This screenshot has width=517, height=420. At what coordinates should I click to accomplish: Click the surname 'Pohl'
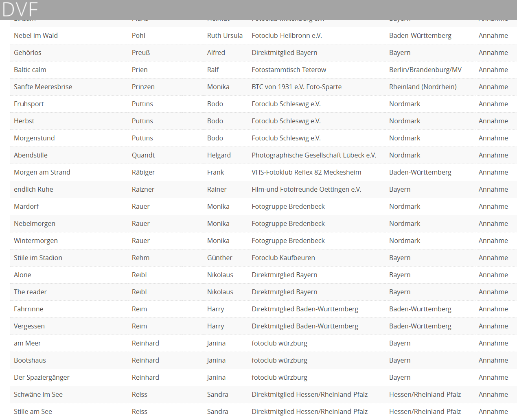pos(138,35)
